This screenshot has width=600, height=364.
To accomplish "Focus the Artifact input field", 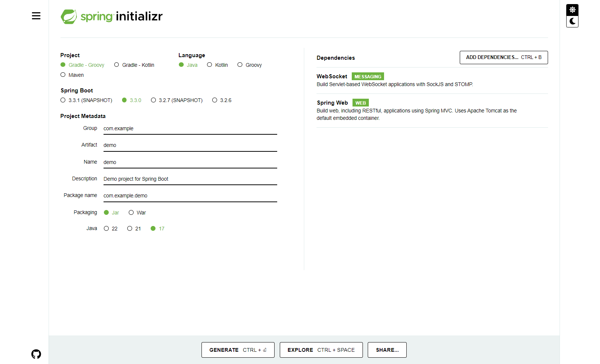I will (x=190, y=145).
